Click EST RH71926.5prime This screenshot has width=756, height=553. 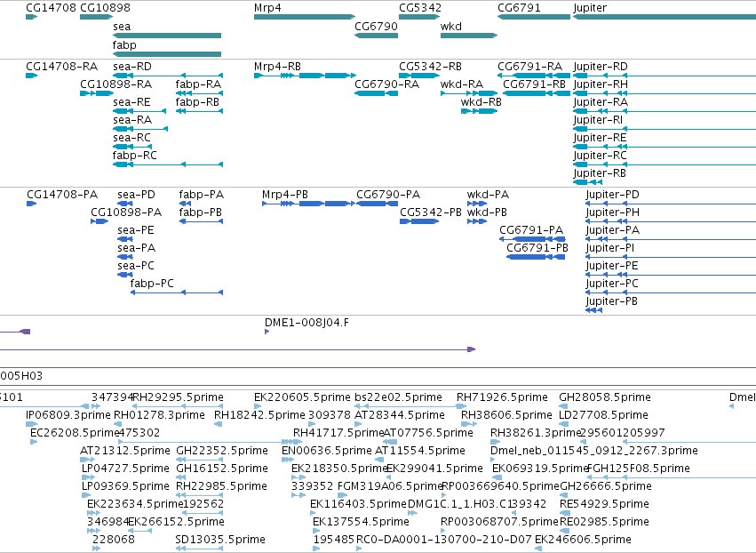[x=502, y=397]
